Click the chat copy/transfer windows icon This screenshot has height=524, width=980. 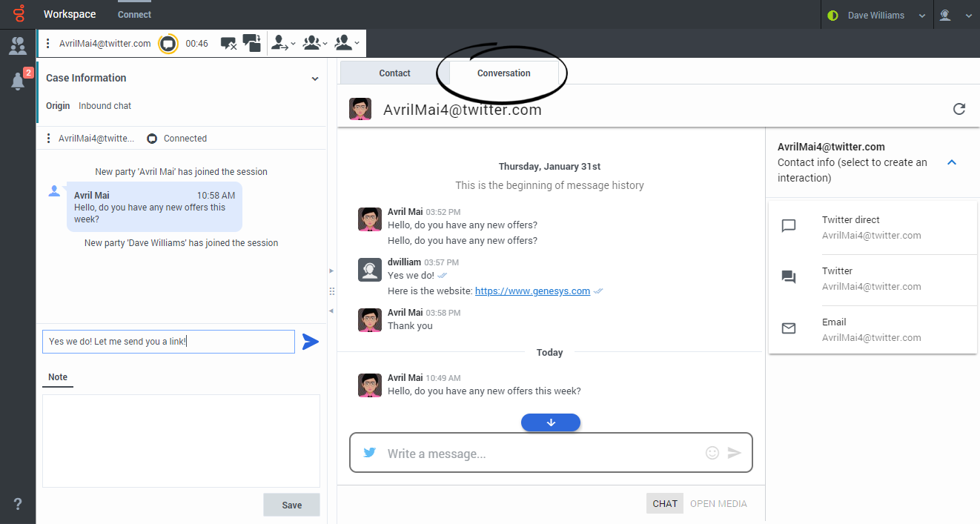coord(252,44)
